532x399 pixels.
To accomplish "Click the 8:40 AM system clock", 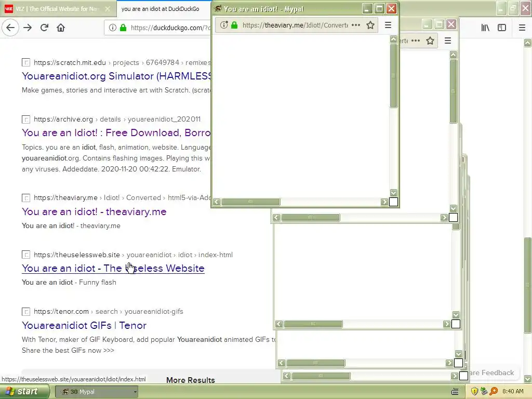I will pyautogui.click(x=513, y=391).
